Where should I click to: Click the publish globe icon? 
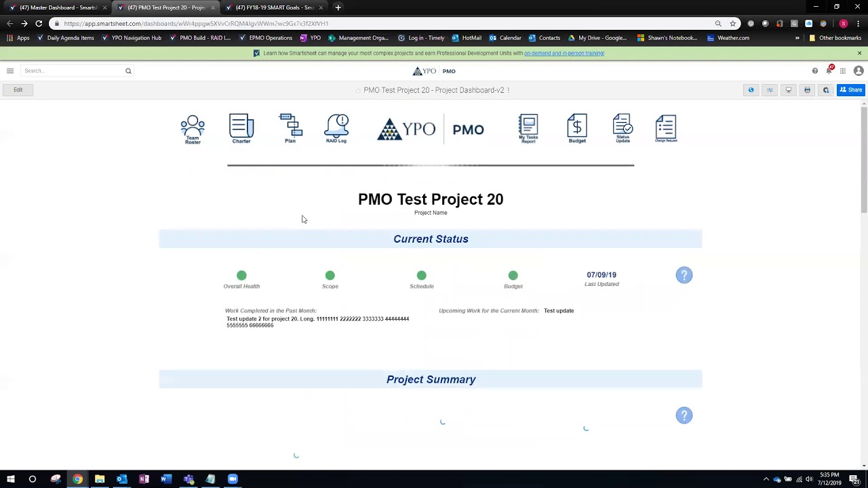(x=751, y=90)
